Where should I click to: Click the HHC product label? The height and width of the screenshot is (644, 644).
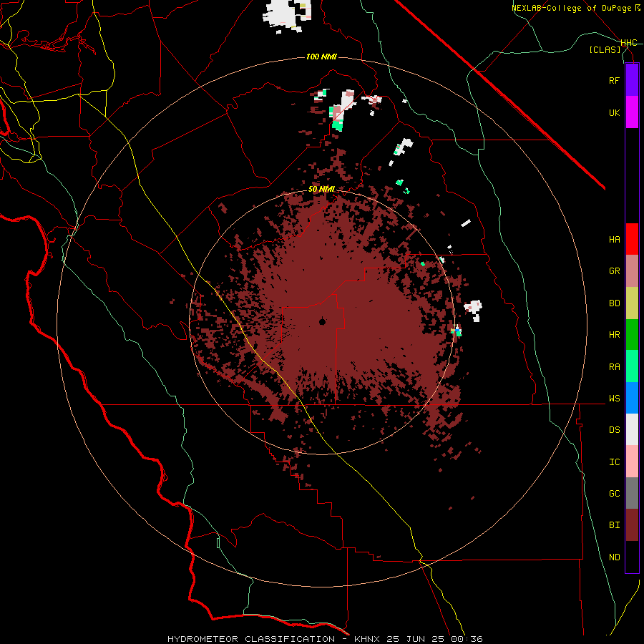pos(629,43)
